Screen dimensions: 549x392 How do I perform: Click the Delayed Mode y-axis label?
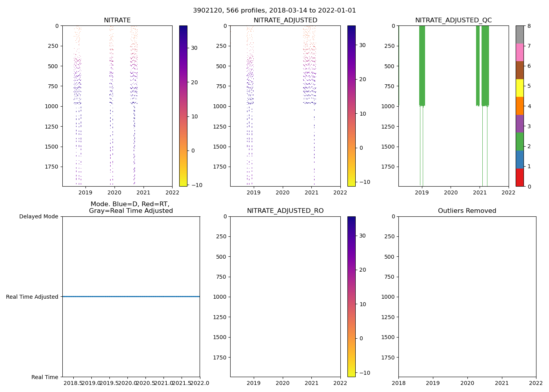pyautogui.click(x=38, y=216)
